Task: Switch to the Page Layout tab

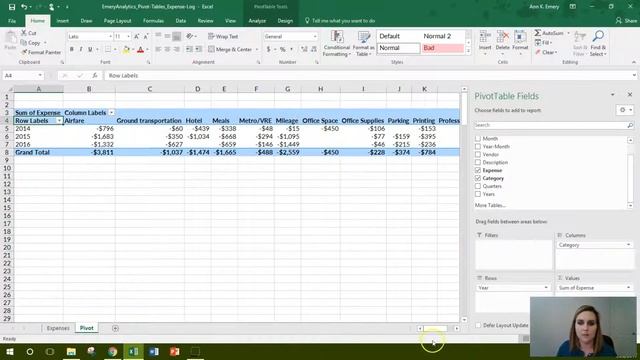Action: tap(118, 21)
